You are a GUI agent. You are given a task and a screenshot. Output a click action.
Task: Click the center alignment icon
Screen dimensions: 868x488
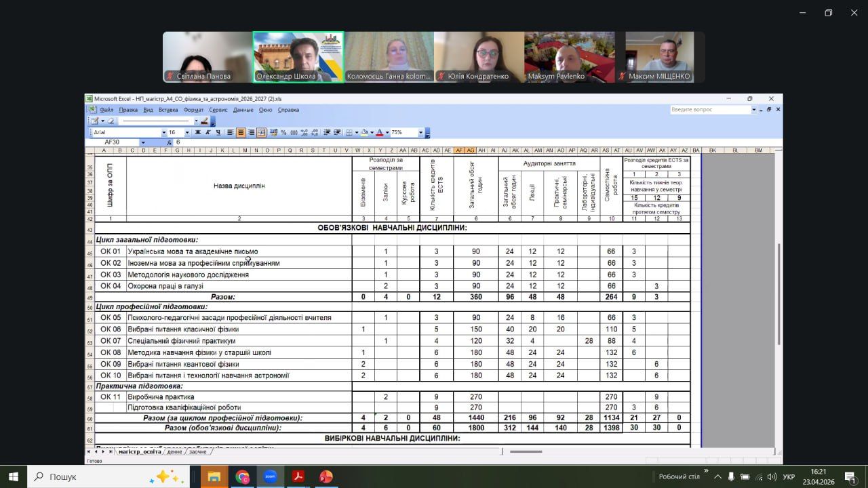point(241,133)
